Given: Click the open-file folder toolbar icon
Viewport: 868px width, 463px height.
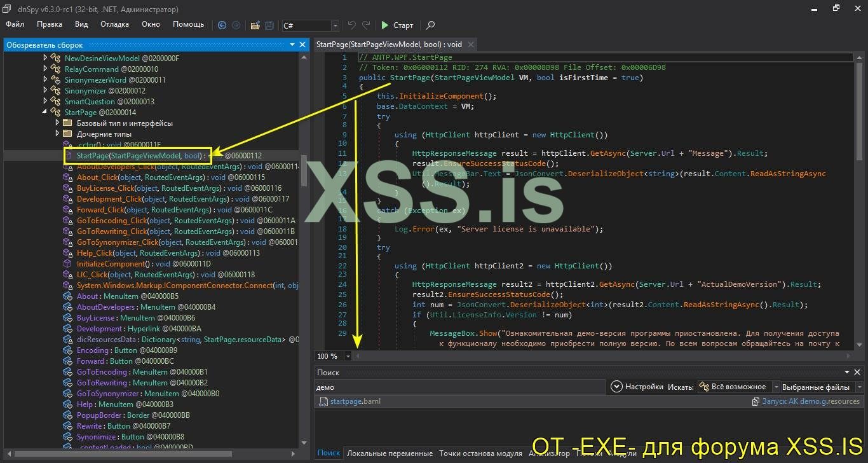Looking at the screenshot, I should coord(255,25).
